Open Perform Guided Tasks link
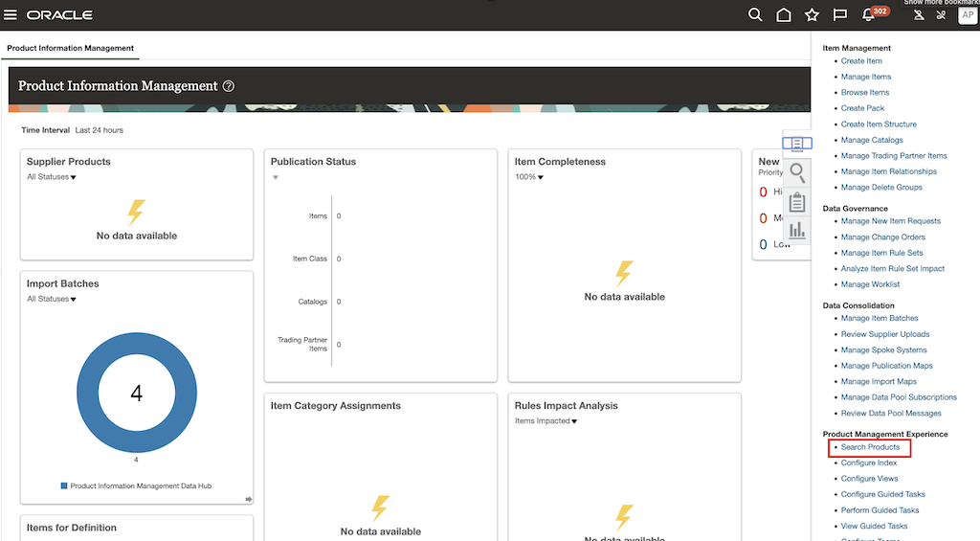980x541 pixels. (x=880, y=509)
